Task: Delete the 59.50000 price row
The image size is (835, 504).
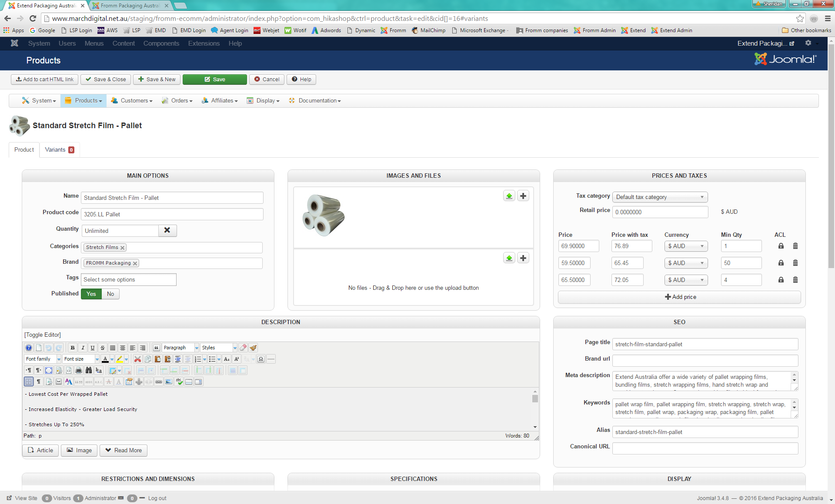Action: tap(795, 263)
